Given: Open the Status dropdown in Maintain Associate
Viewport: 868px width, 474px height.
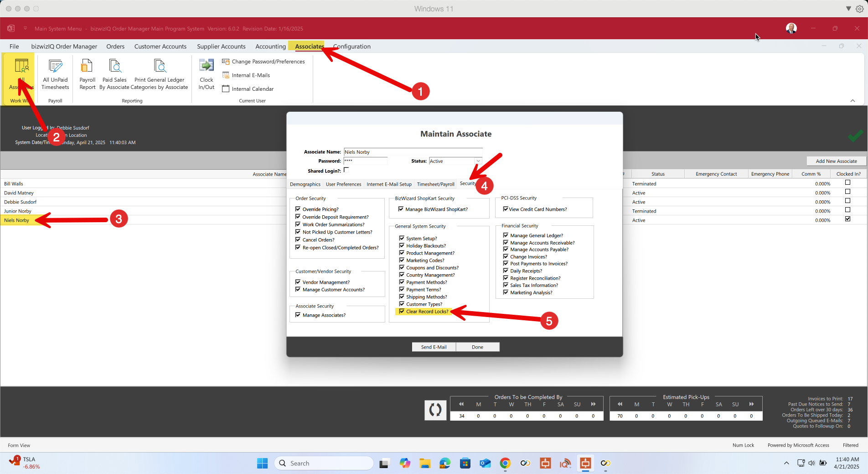Looking at the screenshot, I should click(478, 161).
